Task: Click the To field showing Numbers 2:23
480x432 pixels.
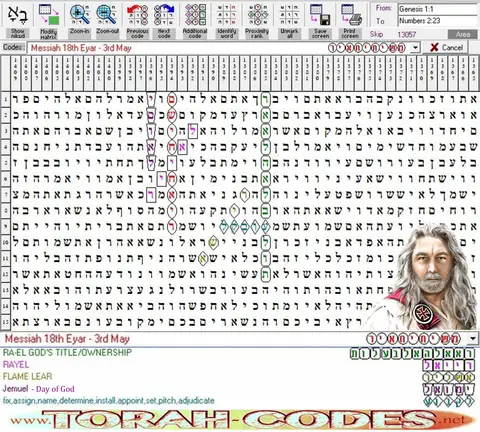Action: tap(438, 21)
